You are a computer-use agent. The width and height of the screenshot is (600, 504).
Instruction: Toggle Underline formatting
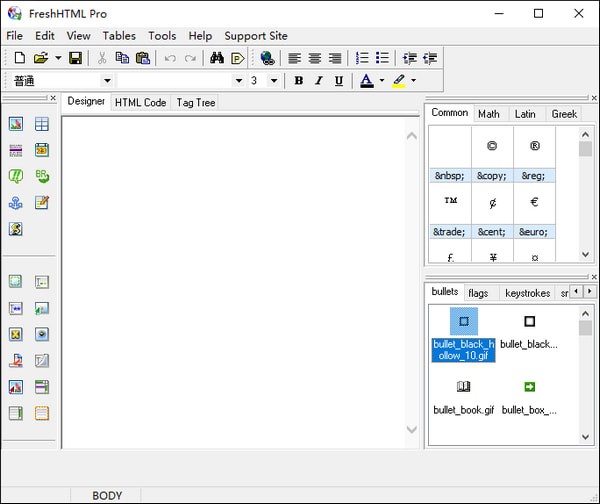339,81
